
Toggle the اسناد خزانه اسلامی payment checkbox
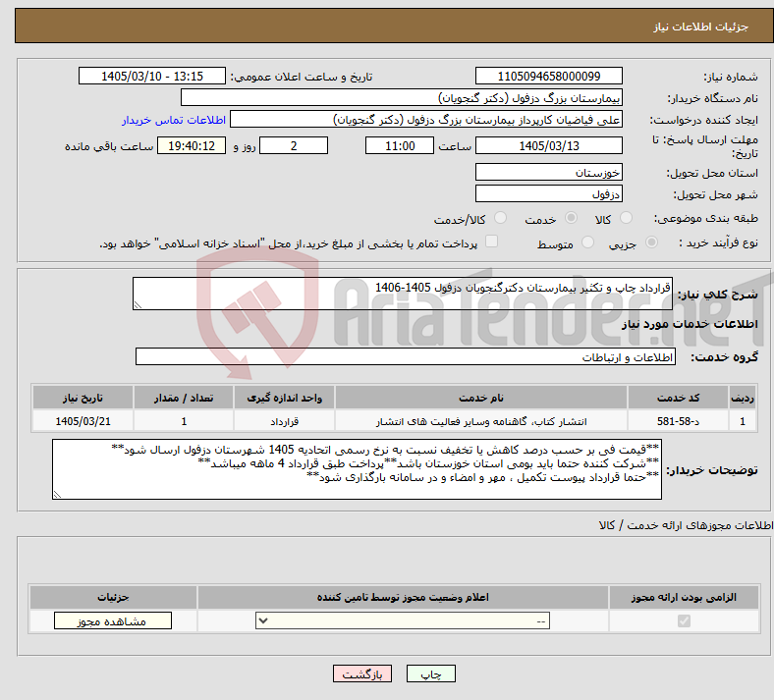(492, 242)
